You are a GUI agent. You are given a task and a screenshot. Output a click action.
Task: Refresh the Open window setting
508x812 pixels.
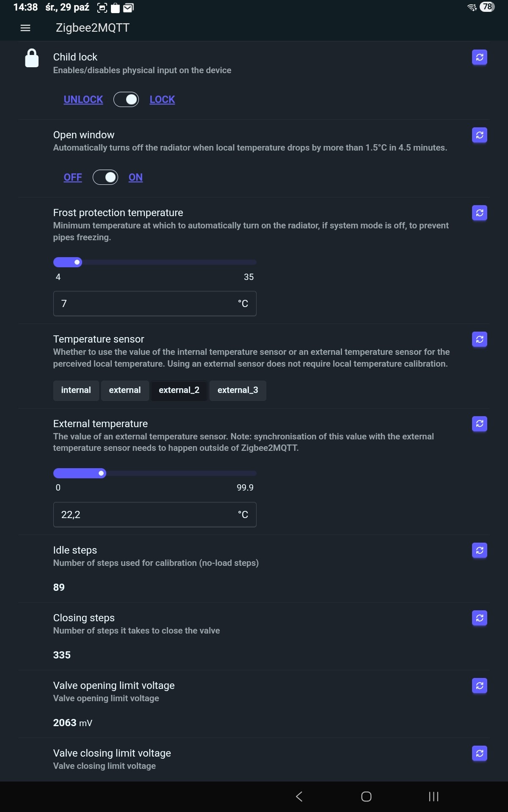479,135
